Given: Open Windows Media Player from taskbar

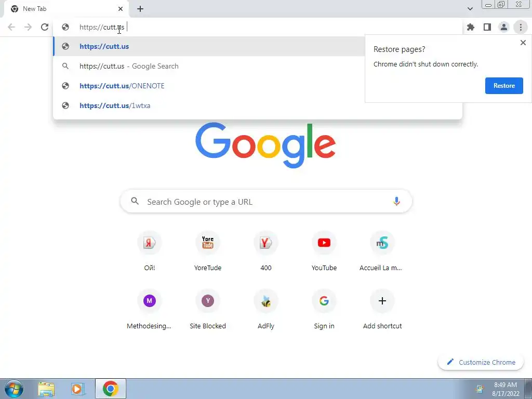Looking at the screenshot, I should click(78, 389).
